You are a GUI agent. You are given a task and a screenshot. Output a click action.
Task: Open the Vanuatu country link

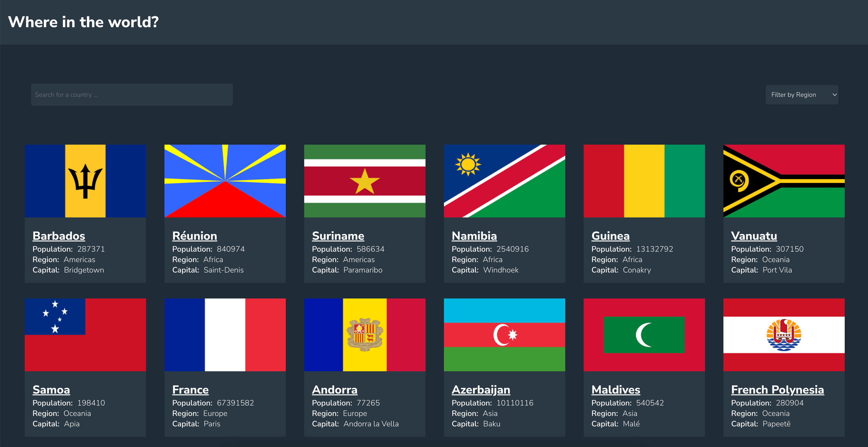coord(754,236)
